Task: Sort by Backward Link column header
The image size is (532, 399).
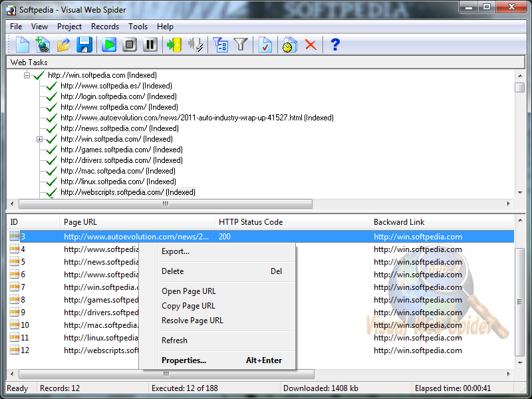Action: 442,222
